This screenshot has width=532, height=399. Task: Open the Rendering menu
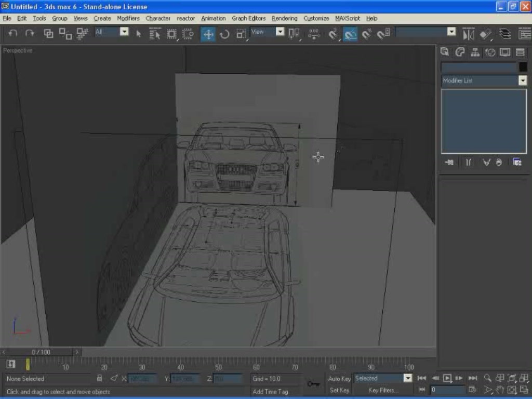[284, 18]
